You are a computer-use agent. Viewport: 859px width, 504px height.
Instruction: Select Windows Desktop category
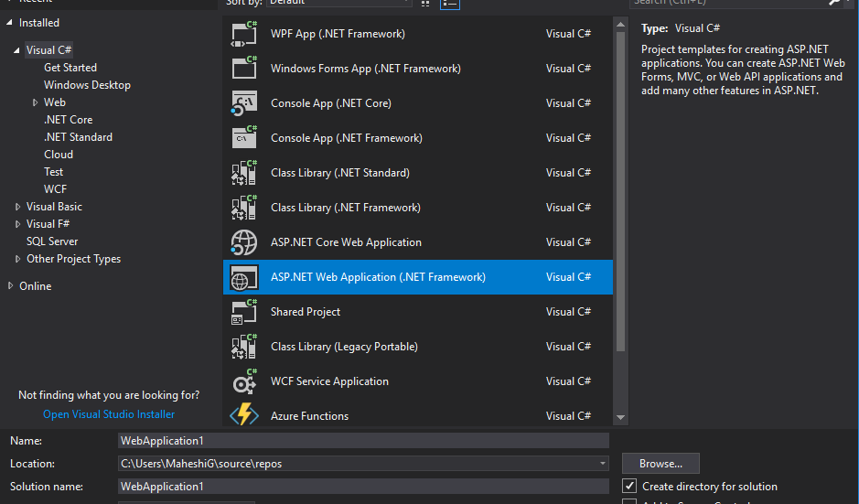point(87,85)
